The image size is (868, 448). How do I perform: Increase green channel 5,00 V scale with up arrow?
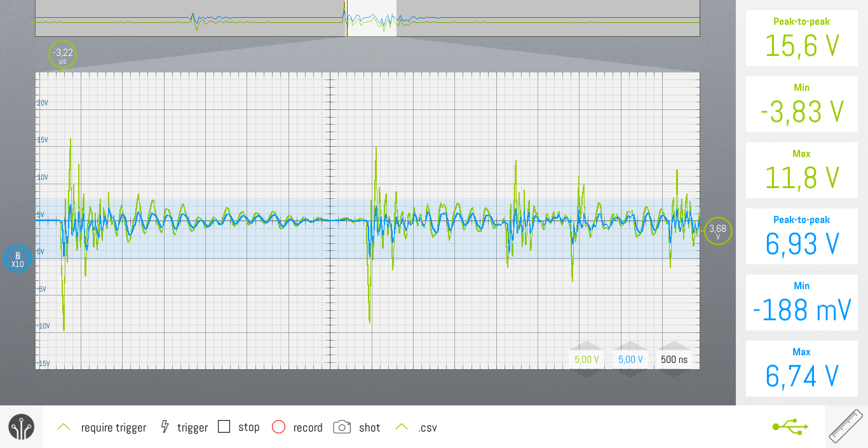(x=587, y=347)
